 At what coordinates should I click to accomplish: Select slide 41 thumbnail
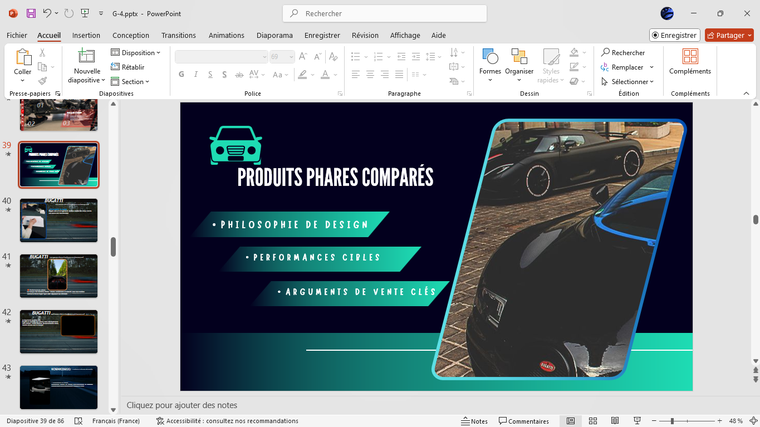(x=59, y=275)
